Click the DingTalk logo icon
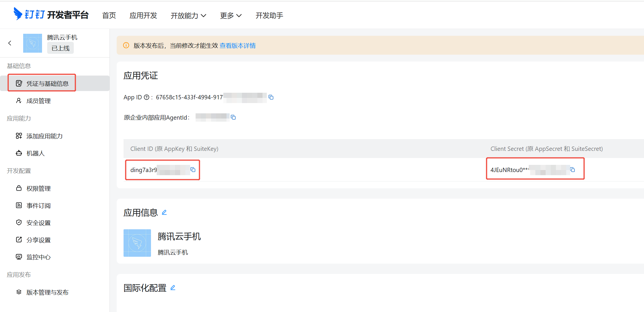The image size is (644, 312). tap(18, 14)
